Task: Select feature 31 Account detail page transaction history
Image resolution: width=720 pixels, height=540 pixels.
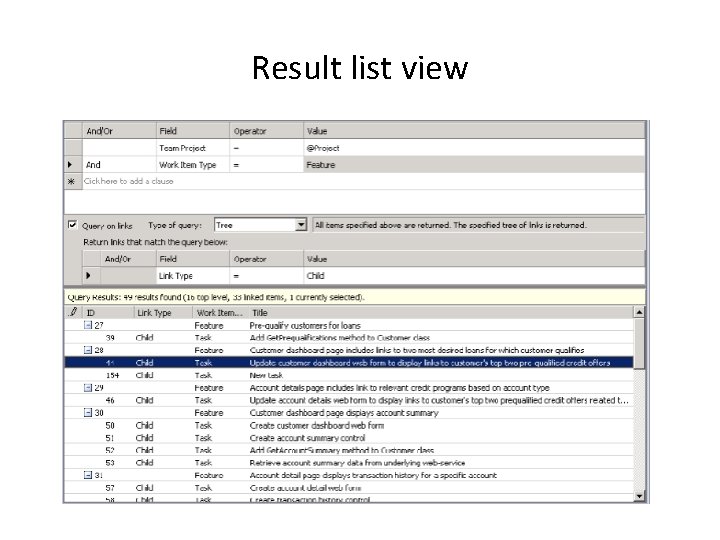Action: coord(349,475)
